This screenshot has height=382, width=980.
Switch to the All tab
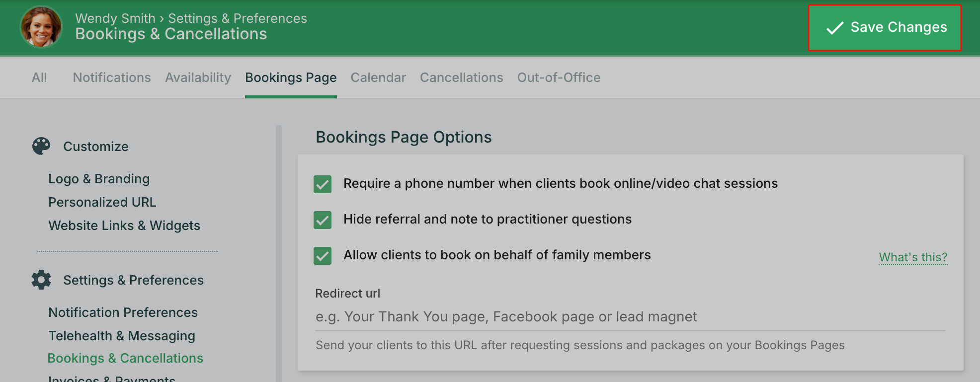click(x=39, y=77)
